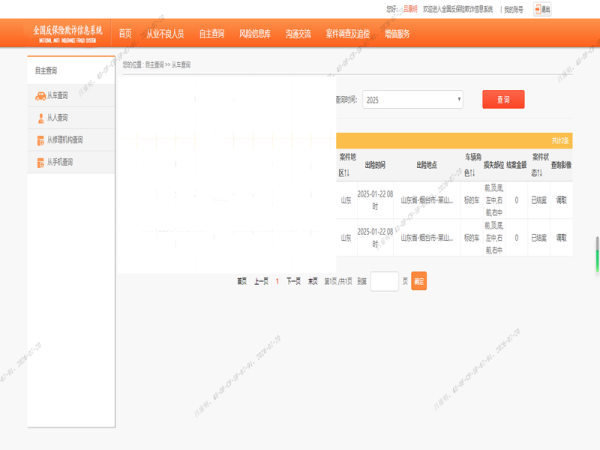The height and width of the screenshot is (450, 600).
Task: Sort by 车辆角色 column arrows
Action: pos(470,173)
